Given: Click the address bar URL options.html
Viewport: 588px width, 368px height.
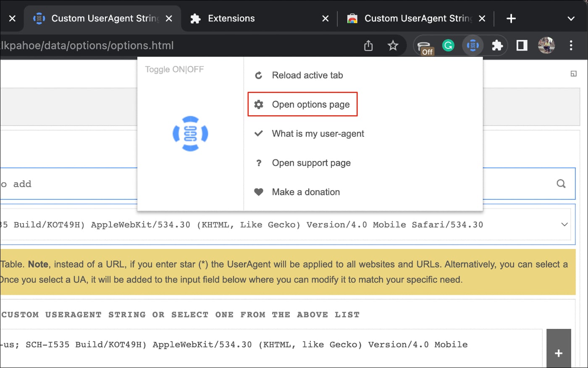Looking at the screenshot, I should (x=87, y=45).
